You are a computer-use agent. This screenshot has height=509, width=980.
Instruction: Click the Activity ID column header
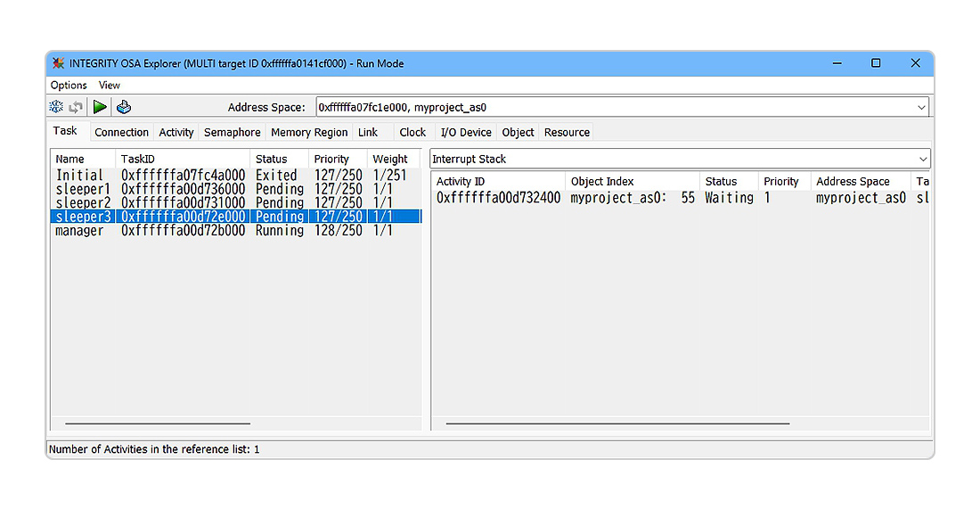coord(498,181)
